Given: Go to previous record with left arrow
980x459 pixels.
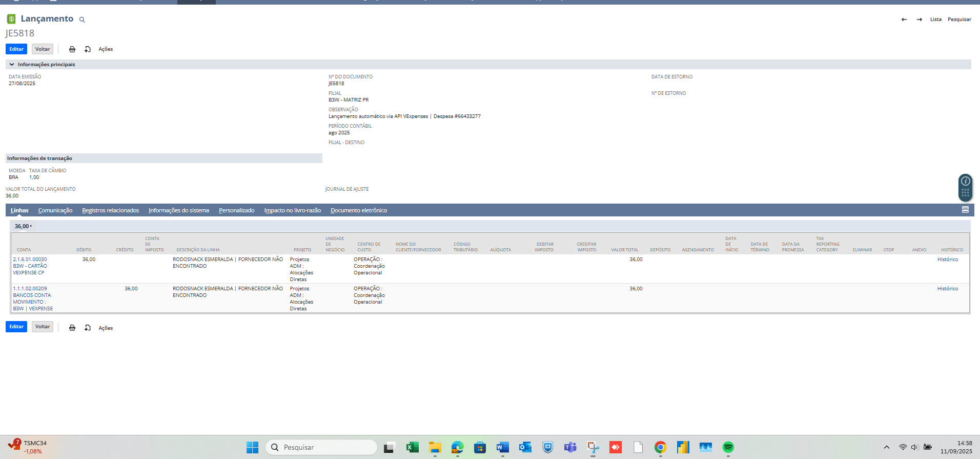Looking at the screenshot, I should 904,19.
